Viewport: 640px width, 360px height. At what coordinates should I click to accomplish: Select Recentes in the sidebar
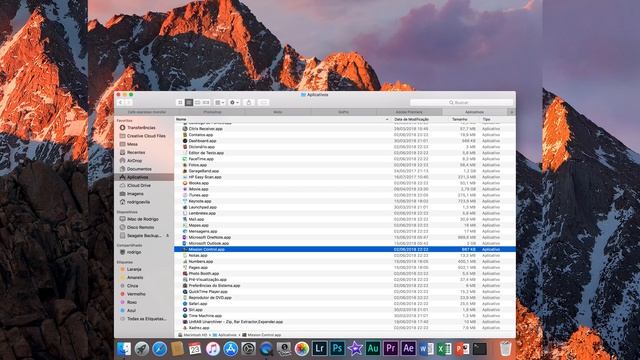pyautogui.click(x=136, y=152)
